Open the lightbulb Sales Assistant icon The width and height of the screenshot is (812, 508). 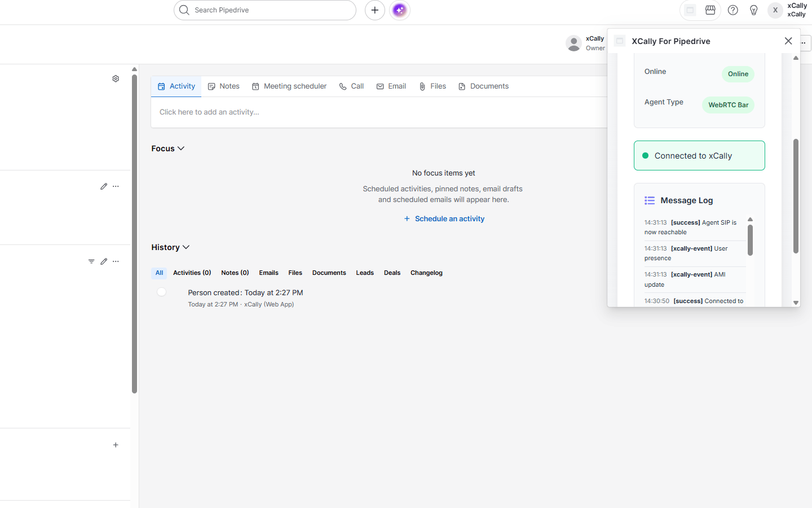(x=754, y=10)
